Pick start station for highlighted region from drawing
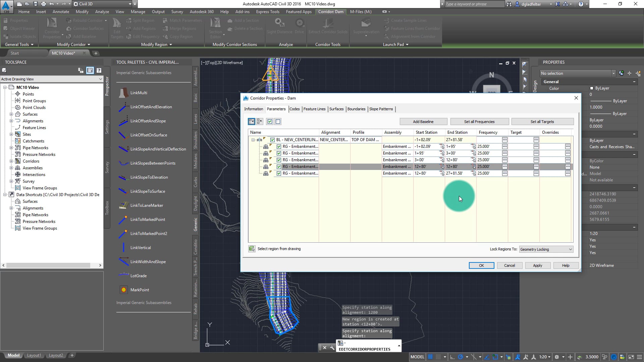This screenshot has height=362, width=644. coord(442,167)
